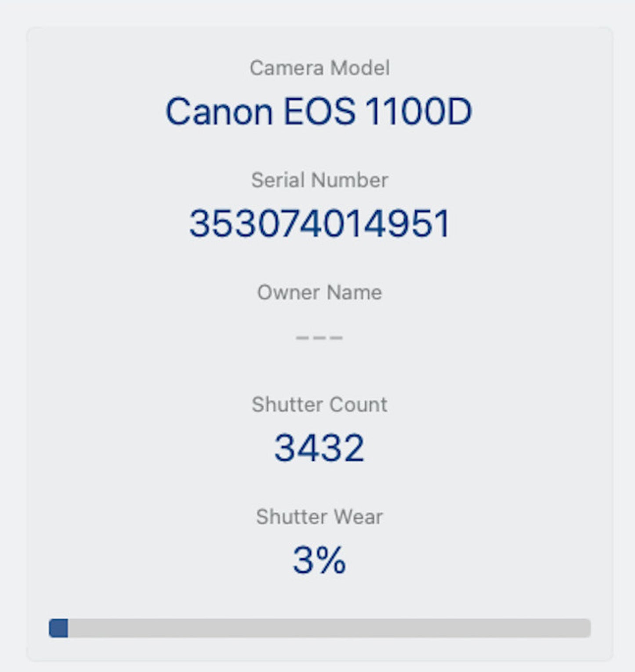Click the Serial Number heading
Image resolution: width=635 pixels, height=672 pixels.
pos(319,179)
